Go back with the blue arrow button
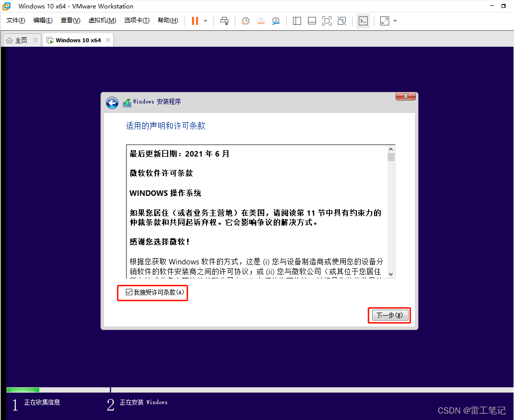 pyautogui.click(x=112, y=103)
